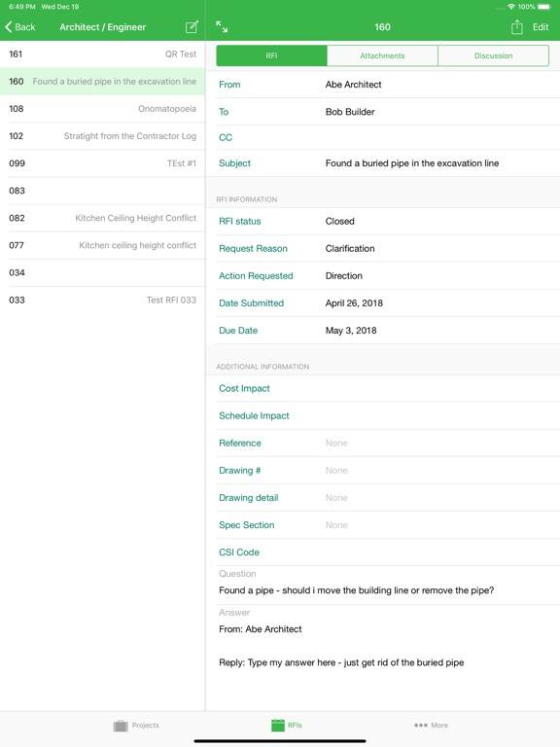Screen dimensions: 560x747
Task: Tap the Reference field
Action: pyautogui.click(x=383, y=444)
